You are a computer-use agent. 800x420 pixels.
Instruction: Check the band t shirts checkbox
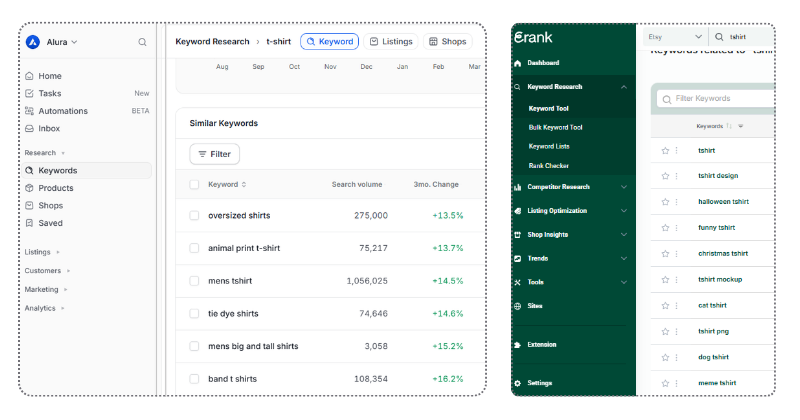tap(194, 379)
